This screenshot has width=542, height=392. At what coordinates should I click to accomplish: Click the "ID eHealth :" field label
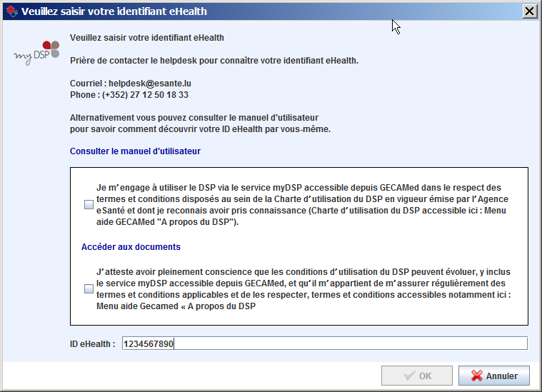tap(92, 344)
